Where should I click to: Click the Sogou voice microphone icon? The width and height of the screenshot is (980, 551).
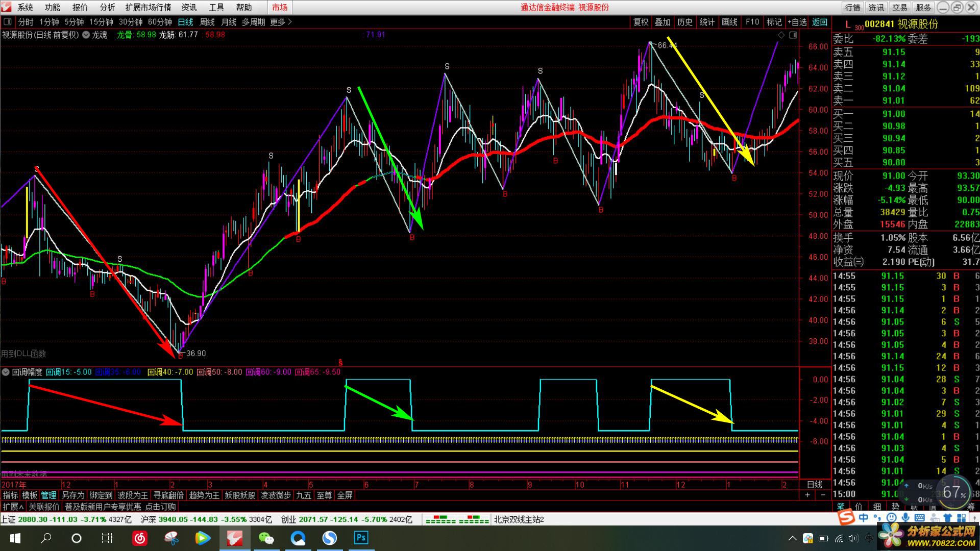[905, 518]
